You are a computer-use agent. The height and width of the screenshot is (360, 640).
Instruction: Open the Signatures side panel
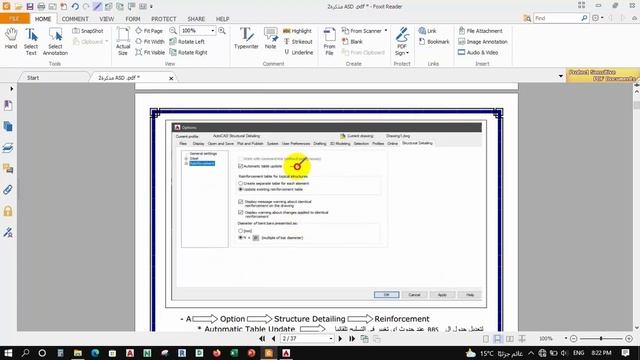pyautogui.click(x=8, y=232)
